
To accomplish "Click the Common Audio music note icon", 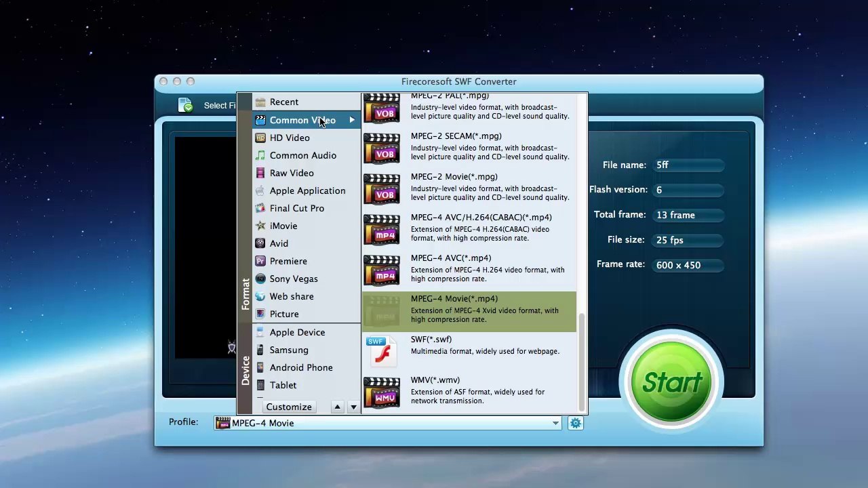I will (260, 155).
